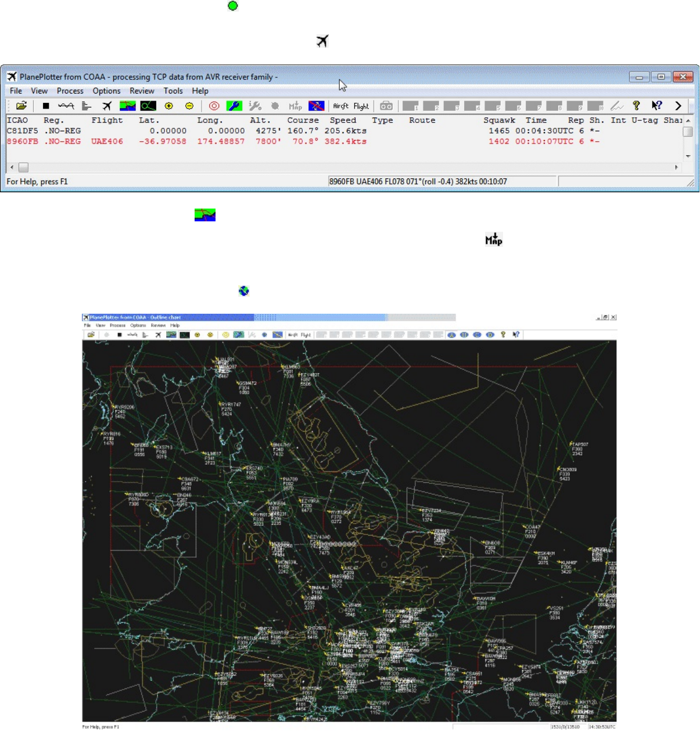700x732 pixels.
Task: Zoom out with the yellow minus icon
Action: coord(189,106)
